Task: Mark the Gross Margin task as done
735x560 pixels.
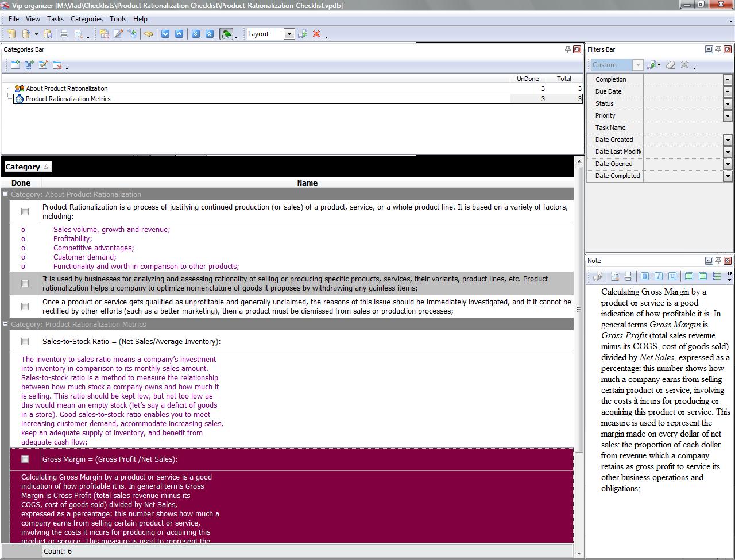Action: [25, 459]
